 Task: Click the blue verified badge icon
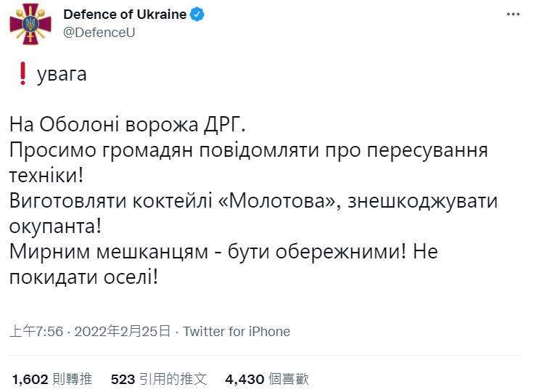pos(197,15)
